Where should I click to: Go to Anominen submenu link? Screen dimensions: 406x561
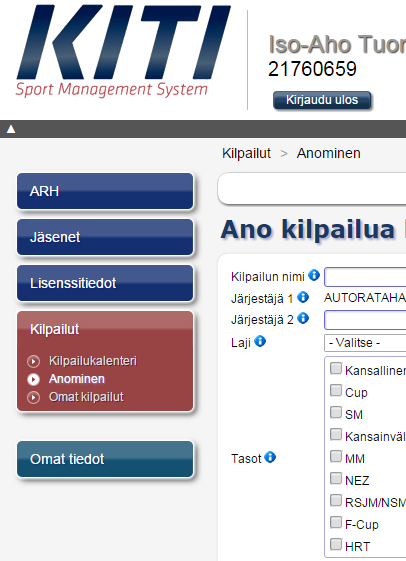click(77, 379)
